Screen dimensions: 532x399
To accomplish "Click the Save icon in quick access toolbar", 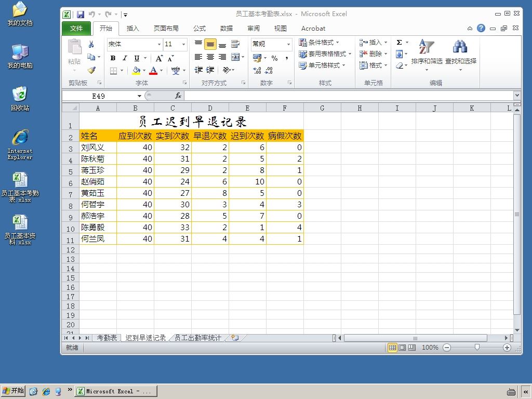I will tap(81, 14).
